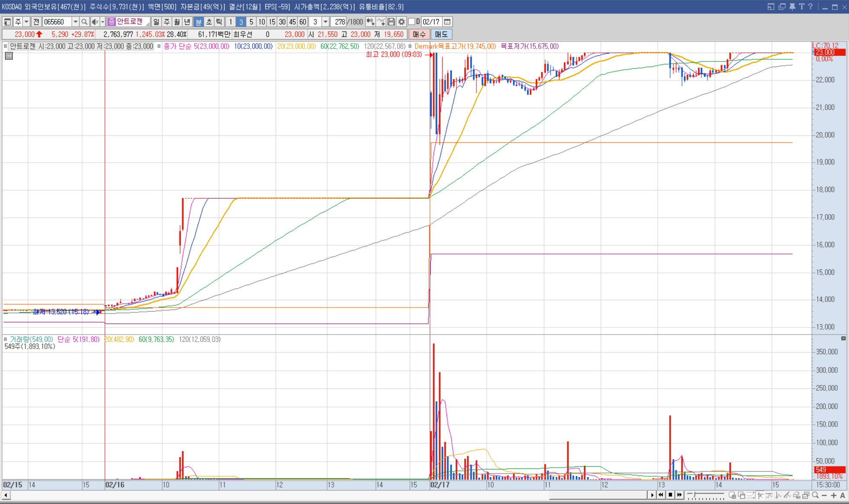Toggle the price indicator legend checkbox 안트로젠
The width and height of the screenshot is (849, 504).
(6, 46)
